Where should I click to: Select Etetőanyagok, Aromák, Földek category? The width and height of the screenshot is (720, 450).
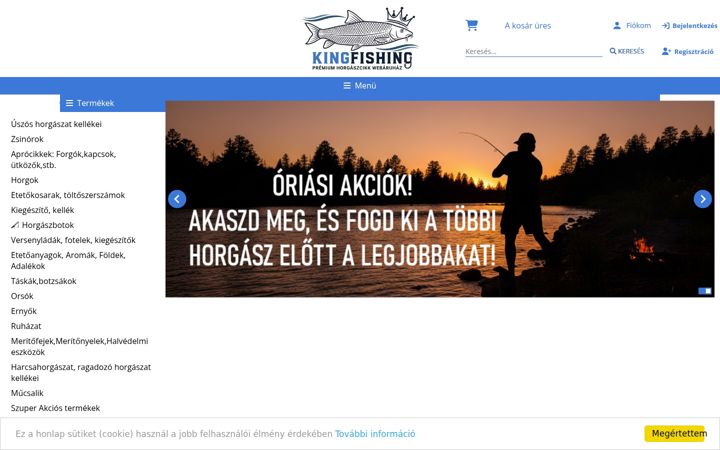pyautogui.click(x=68, y=260)
